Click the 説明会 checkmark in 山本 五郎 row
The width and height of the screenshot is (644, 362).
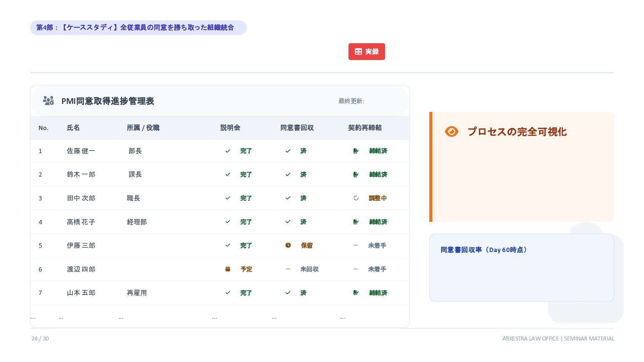228,293
